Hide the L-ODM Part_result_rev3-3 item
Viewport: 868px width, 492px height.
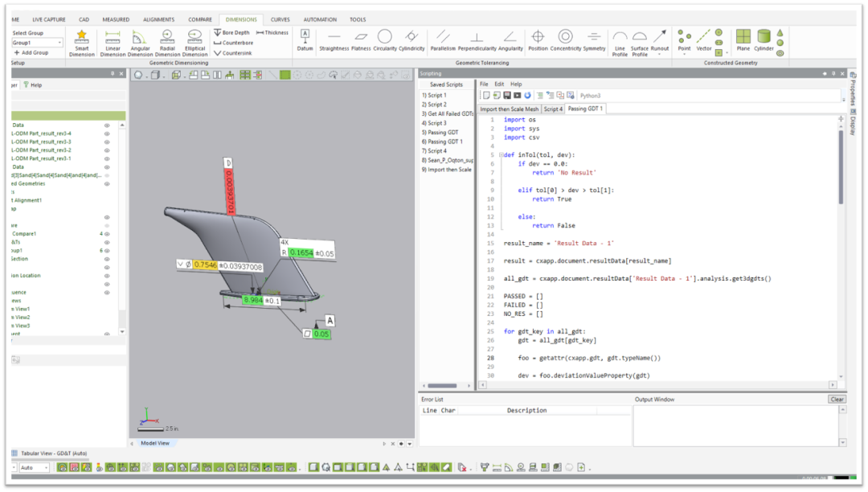(x=107, y=141)
